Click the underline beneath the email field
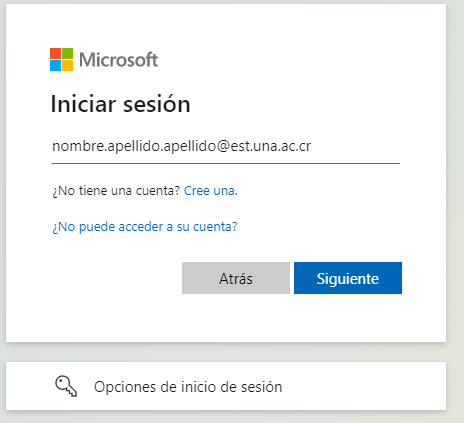Viewport: 464px width, 423px height. (226, 163)
